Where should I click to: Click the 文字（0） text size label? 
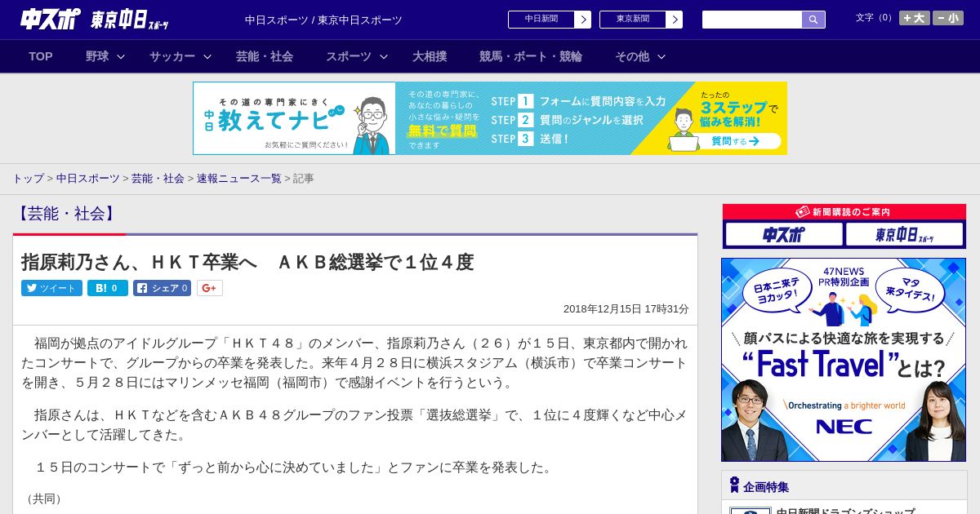tap(875, 18)
